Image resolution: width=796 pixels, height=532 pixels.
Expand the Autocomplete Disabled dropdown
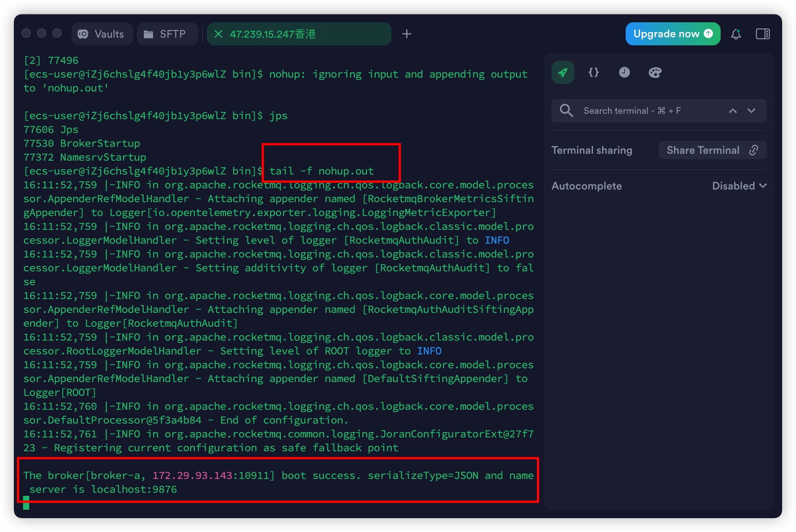tap(739, 186)
